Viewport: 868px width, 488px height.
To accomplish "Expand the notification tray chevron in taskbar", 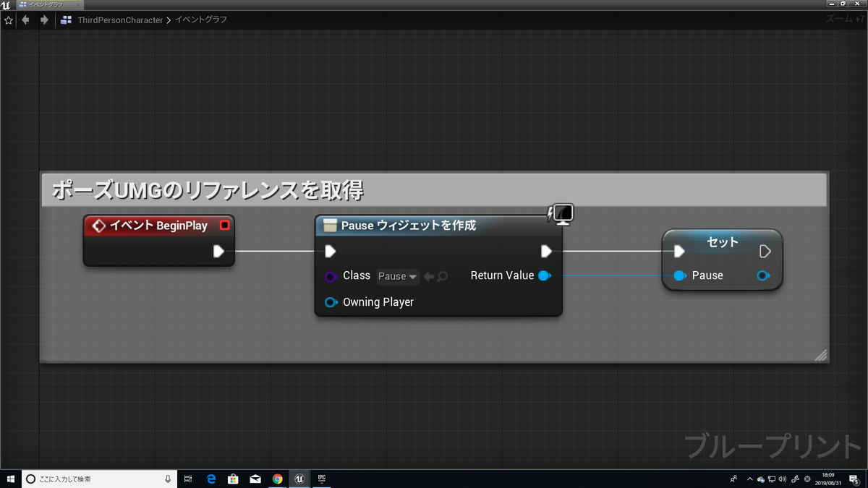I will [x=750, y=479].
